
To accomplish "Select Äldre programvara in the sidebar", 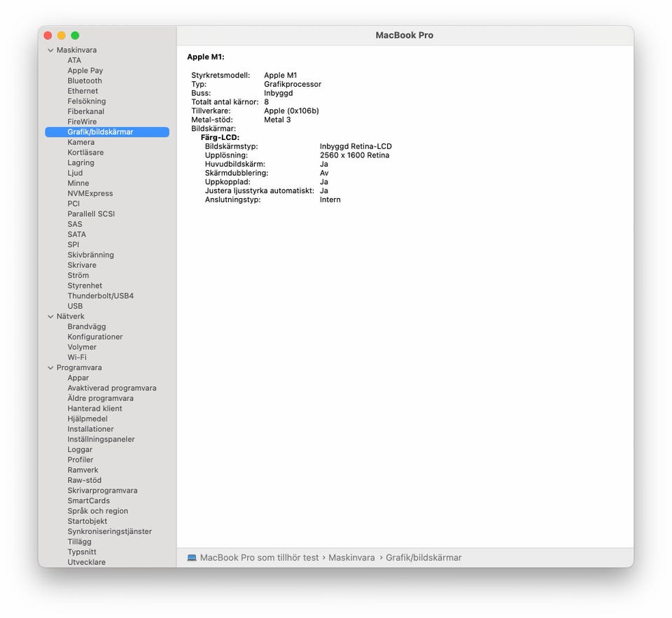I will [100, 398].
